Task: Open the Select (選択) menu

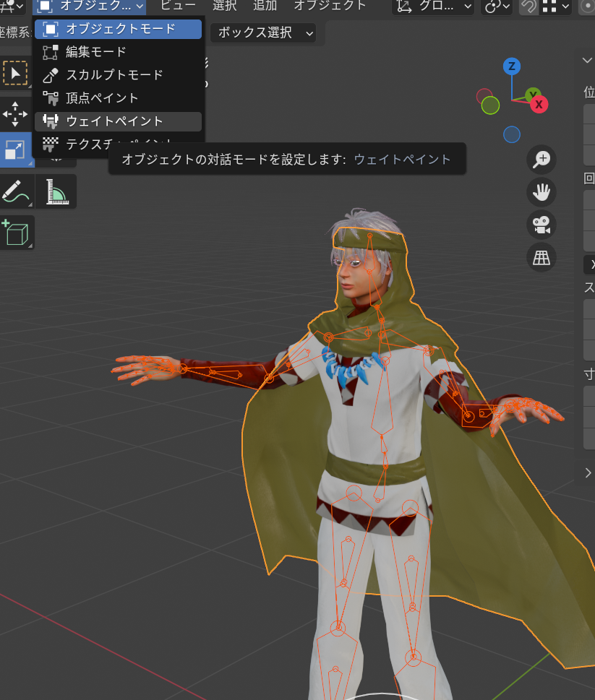Action: (224, 5)
